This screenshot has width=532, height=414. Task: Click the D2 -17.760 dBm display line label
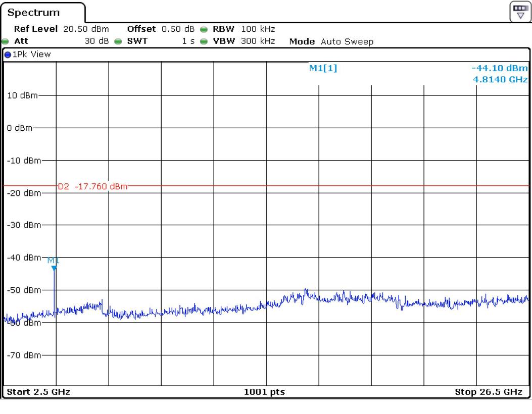[92, 186]
